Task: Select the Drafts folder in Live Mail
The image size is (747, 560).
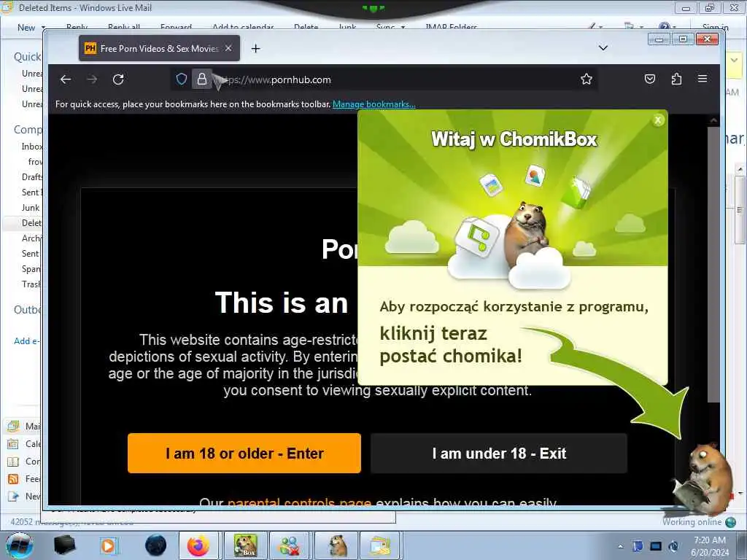Action: click(32, 176)
